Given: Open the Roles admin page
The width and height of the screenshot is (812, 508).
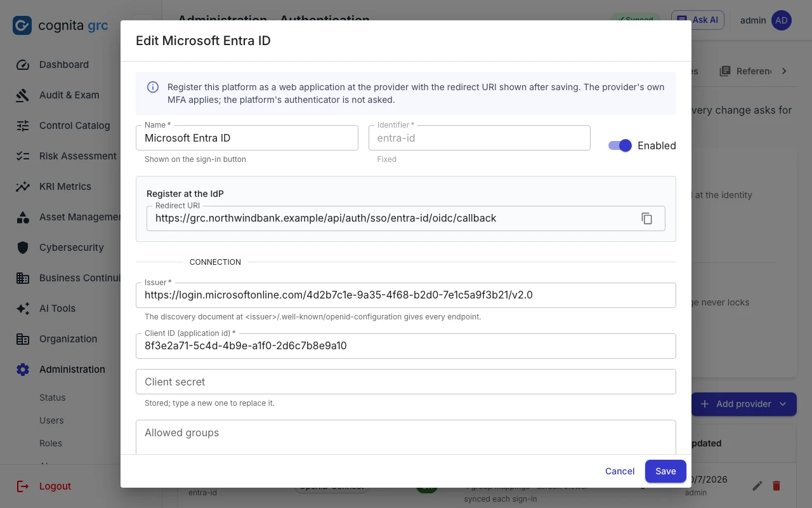Looking at the screenshot, I should 51,443.
